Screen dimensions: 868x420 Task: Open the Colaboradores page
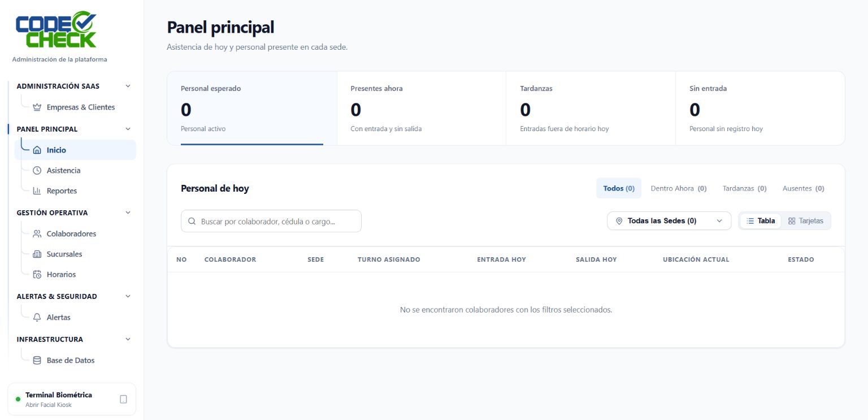pos(75,234)
